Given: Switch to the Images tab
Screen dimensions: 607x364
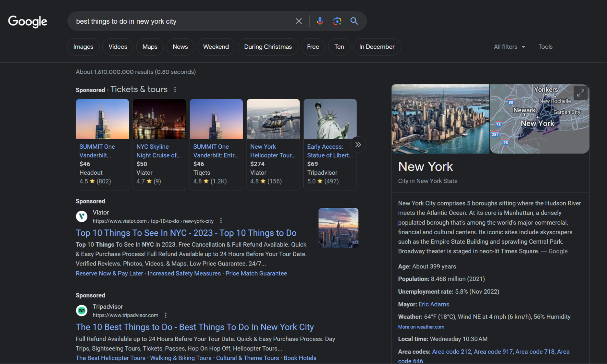Looking at the screenshot, I should (x=83, y=47).
